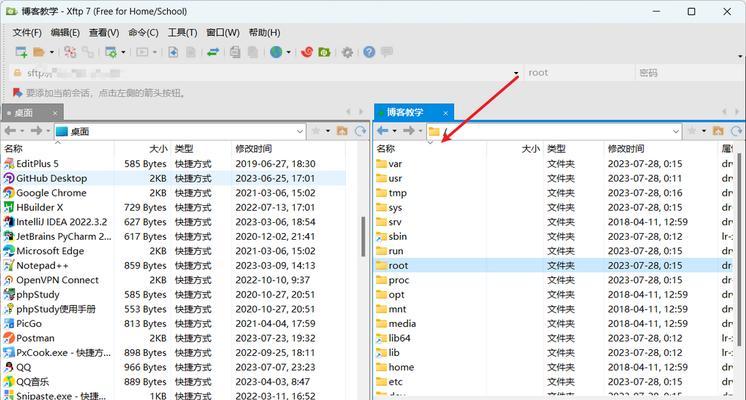The height and width of the screenshot is (400, 746).
Task: Open the 帮助(H) menu
Action: (x=264, y=32)
